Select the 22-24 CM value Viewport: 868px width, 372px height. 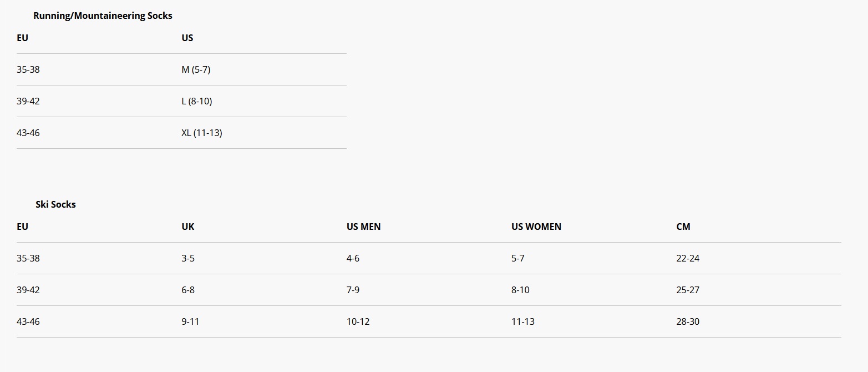688,258
